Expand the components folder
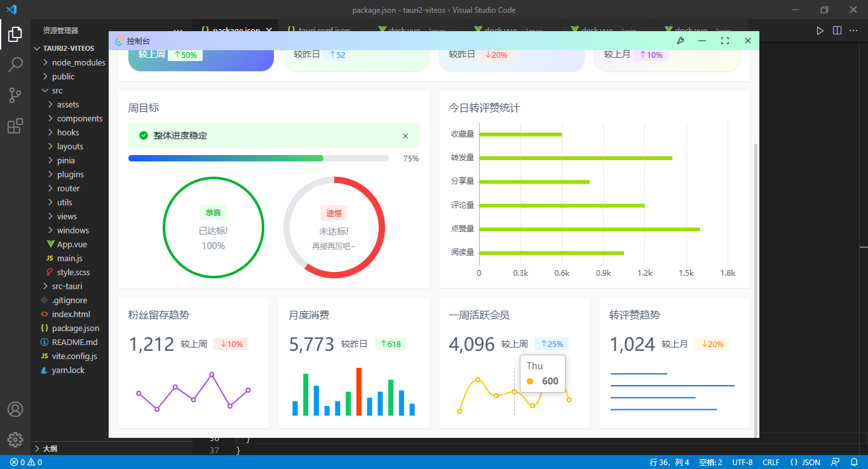This screenshot has height=469, width=868. 79,118
